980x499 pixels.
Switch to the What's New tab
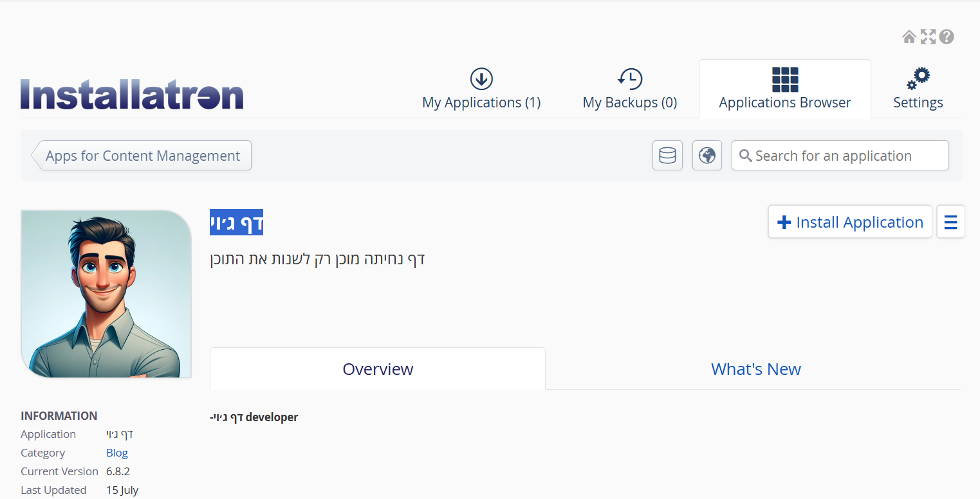coord(755,369)
